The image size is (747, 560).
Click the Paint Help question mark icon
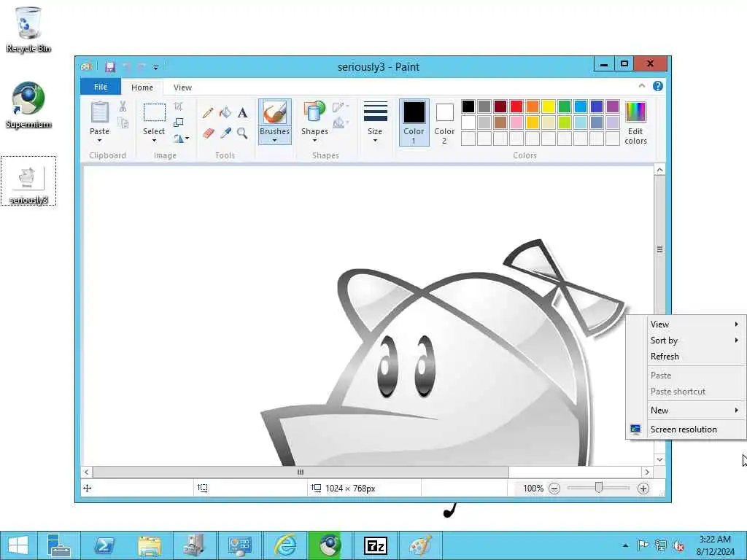click(x=658, y=86)
